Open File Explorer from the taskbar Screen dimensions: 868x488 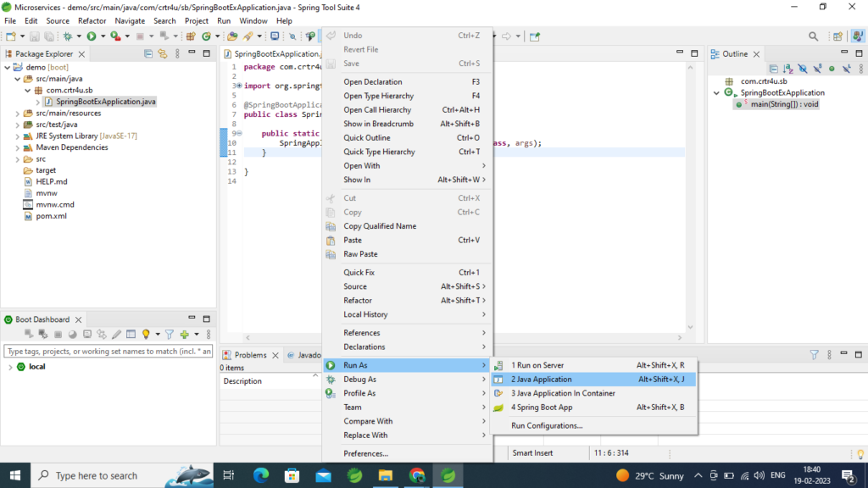point(386,475)
